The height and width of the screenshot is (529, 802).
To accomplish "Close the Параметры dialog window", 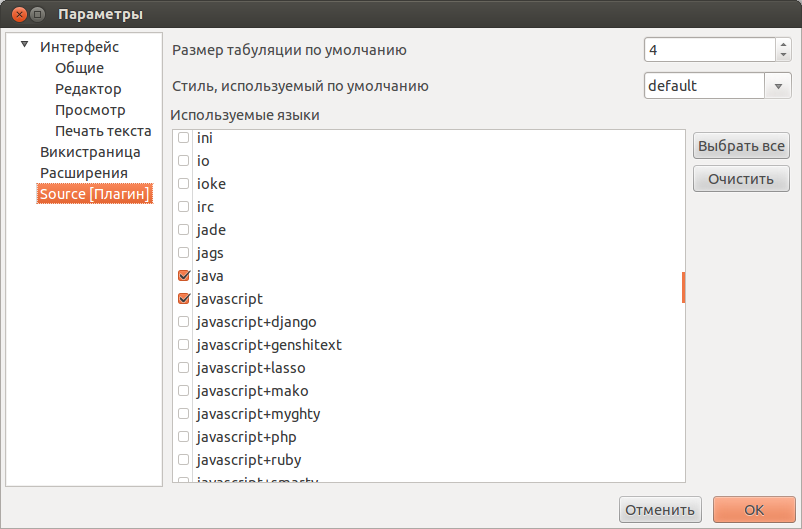I will (x=19, y=14).
